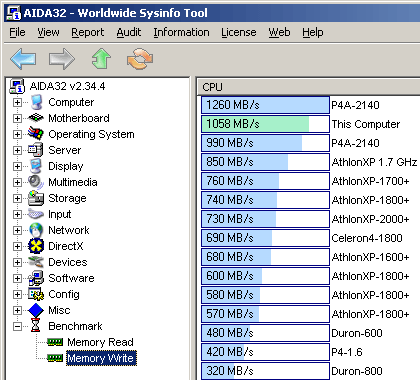The image size is (420, 380).
Task: Open the Web menu
Action: [x=279, y=32]
